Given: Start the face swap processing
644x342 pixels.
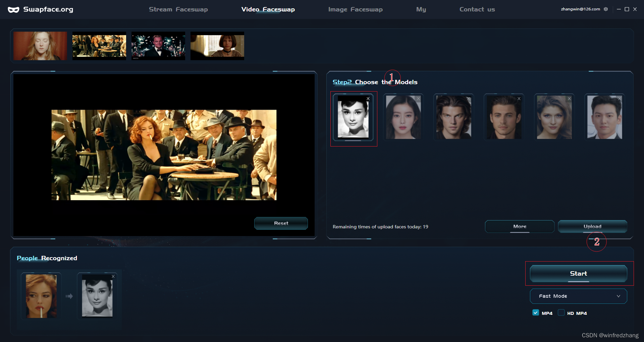Looking at the screenshot, I should (579, 274).
